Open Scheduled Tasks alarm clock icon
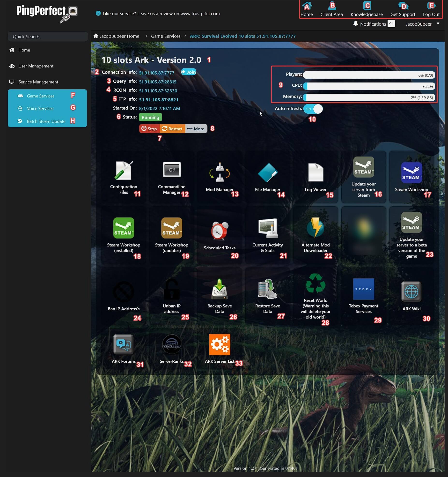This screenshot has height=477, width=448. [220, 231]
